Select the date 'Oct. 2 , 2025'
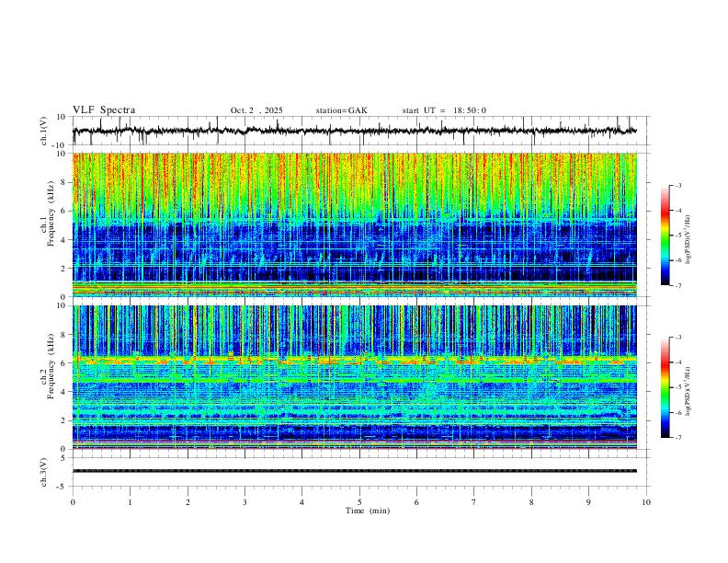 click(256, 110)
